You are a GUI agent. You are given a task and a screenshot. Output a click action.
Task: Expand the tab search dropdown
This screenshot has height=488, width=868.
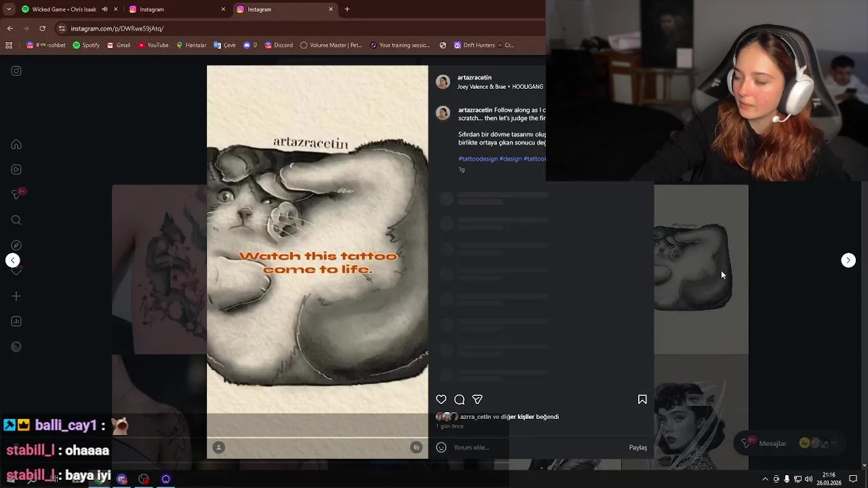[8, 9]
